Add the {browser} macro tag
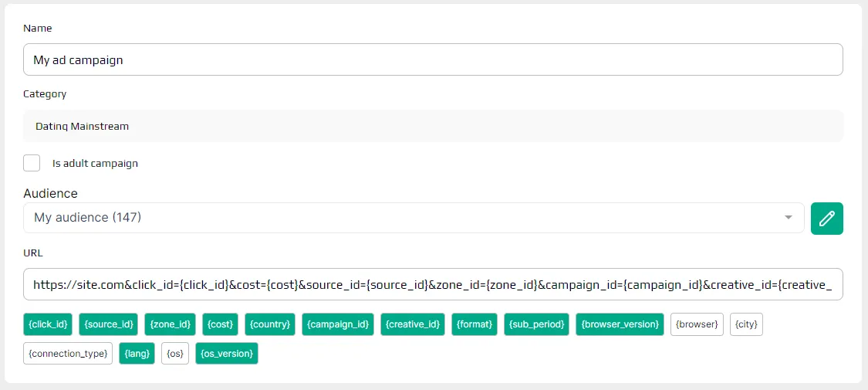The height and width of the screenshot is (390, 868). point(697,324)
